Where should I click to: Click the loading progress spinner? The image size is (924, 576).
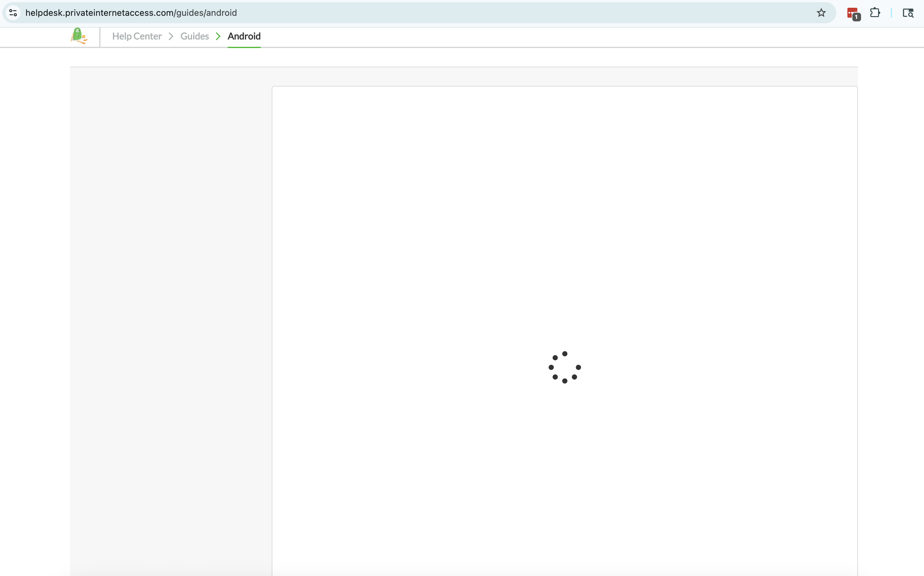click(564, 367)
